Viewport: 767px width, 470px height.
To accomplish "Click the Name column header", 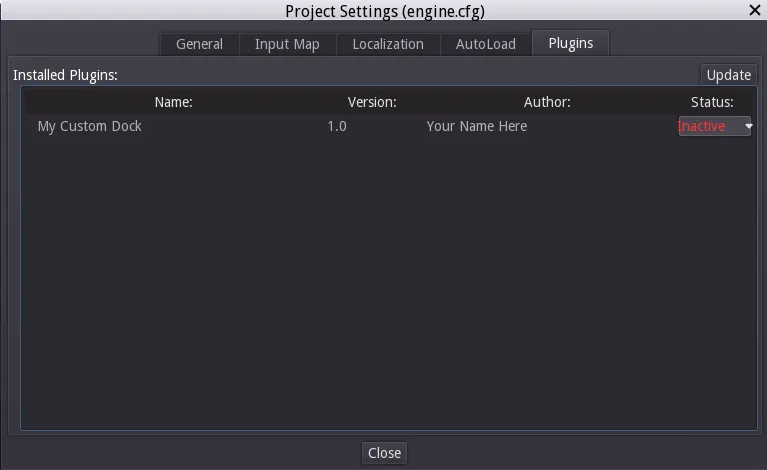I will coord(173,102).
